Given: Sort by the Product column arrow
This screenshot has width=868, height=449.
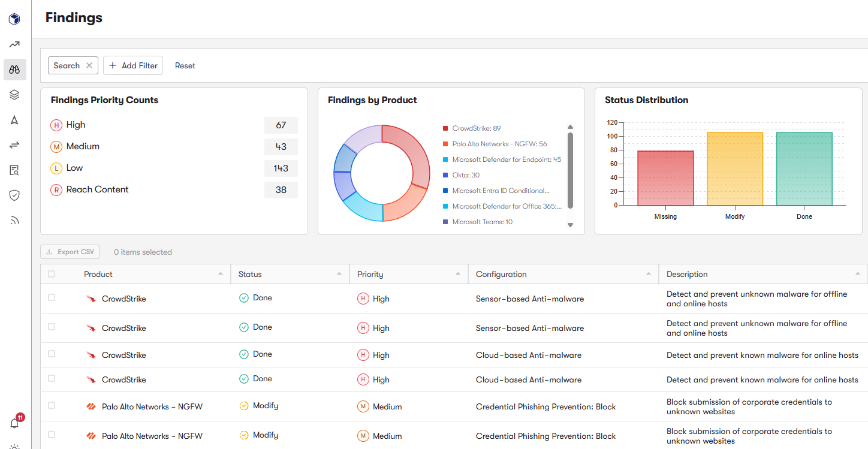Looking at the screenshot, I should 219,274.
